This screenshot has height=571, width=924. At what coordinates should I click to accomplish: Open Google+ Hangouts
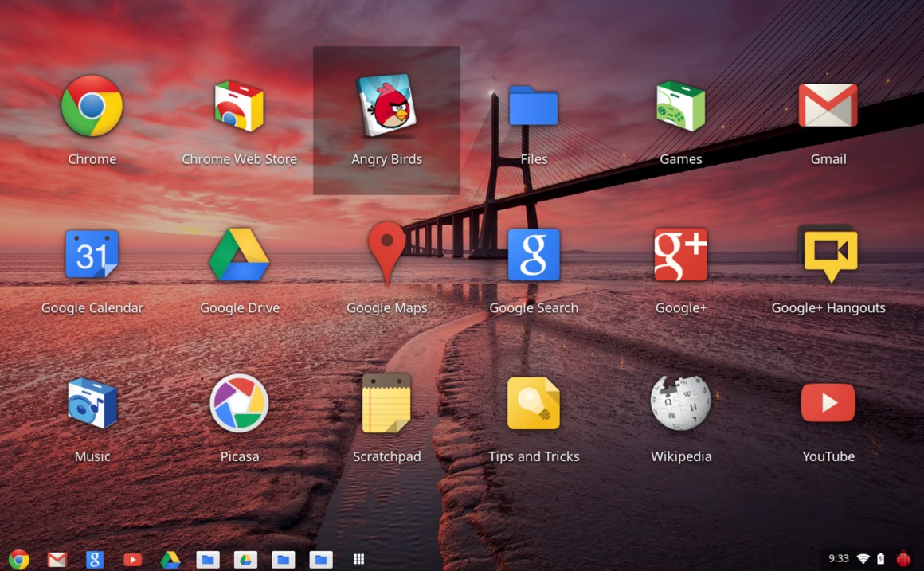point(828,255)
